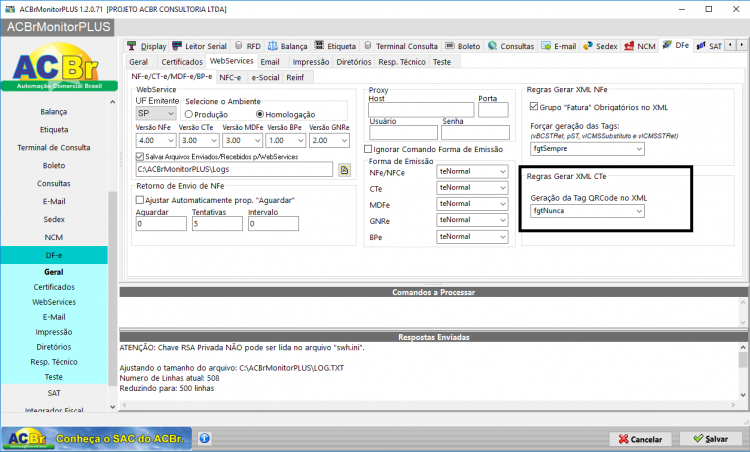
Task: Switch to the Diretórios sub-tab
Action: tap(353, 62)
